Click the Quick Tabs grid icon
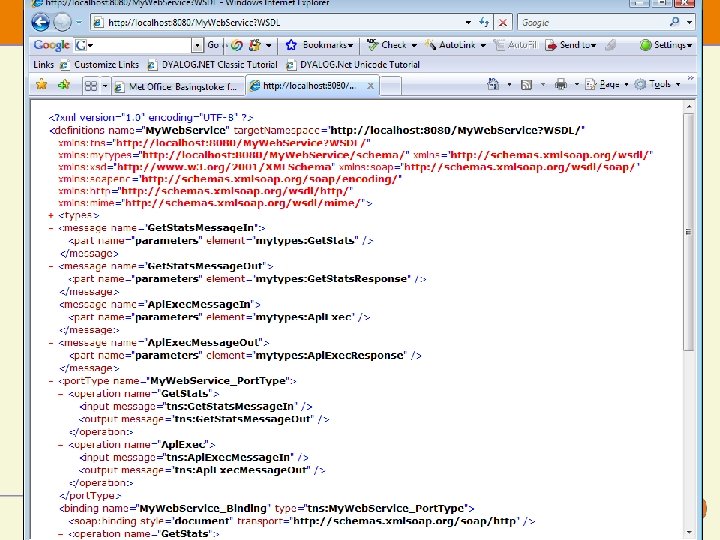 pyautogui.click(x=91, y=86)
